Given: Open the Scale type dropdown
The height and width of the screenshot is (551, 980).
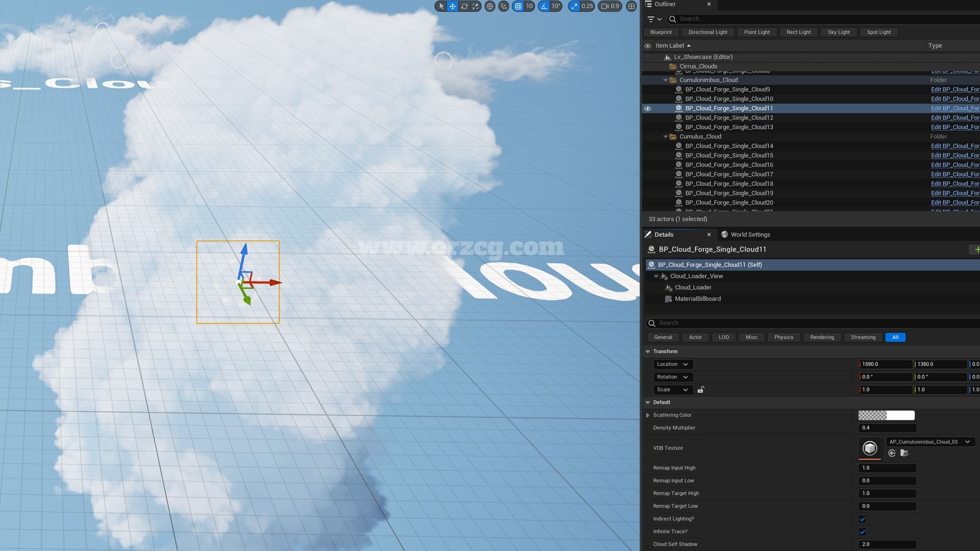Looking at the screenshot, I should point(673,390).
